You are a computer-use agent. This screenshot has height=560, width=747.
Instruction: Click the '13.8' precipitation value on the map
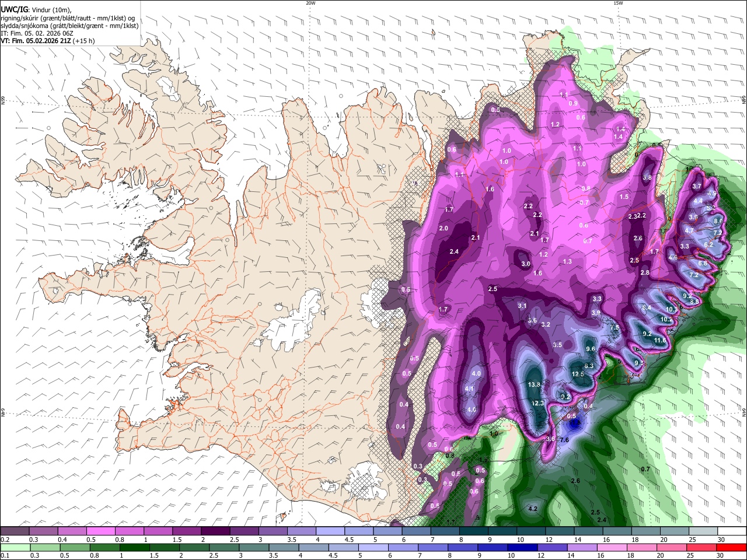534,385
